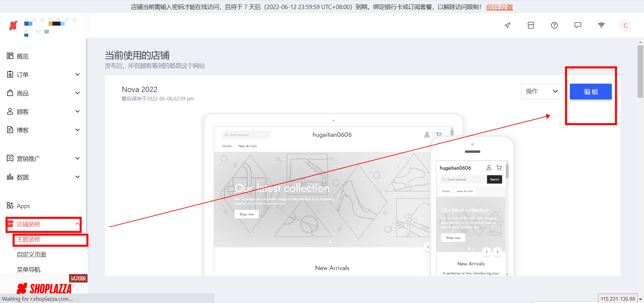
Task: Click the 数据 analytics chart icon
Action: click(x=10, y=177)
